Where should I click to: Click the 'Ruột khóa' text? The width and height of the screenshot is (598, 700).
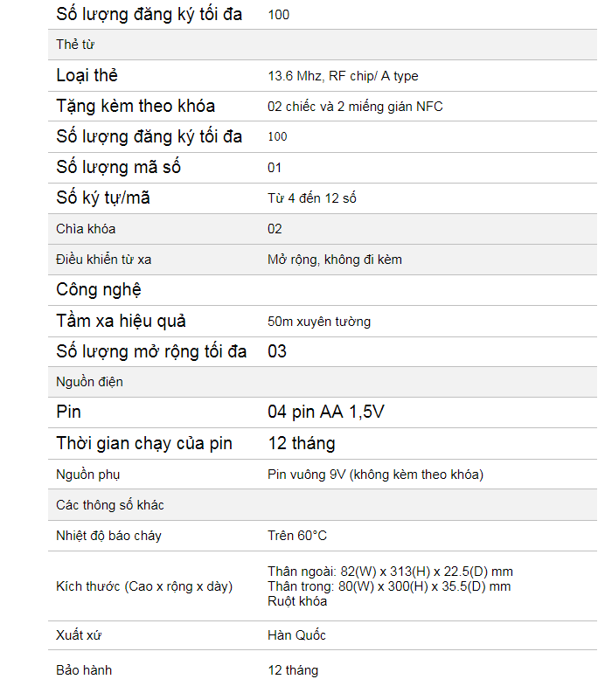297,601
